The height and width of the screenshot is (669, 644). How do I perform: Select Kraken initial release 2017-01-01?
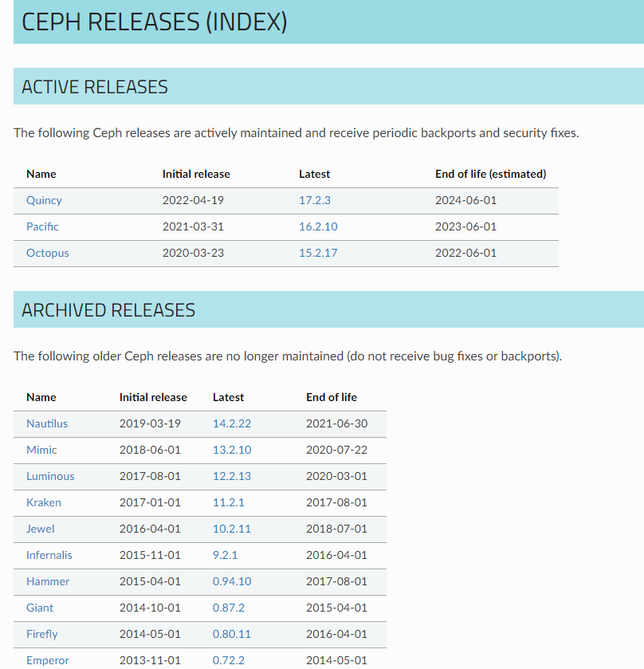[x=150, y=502]
